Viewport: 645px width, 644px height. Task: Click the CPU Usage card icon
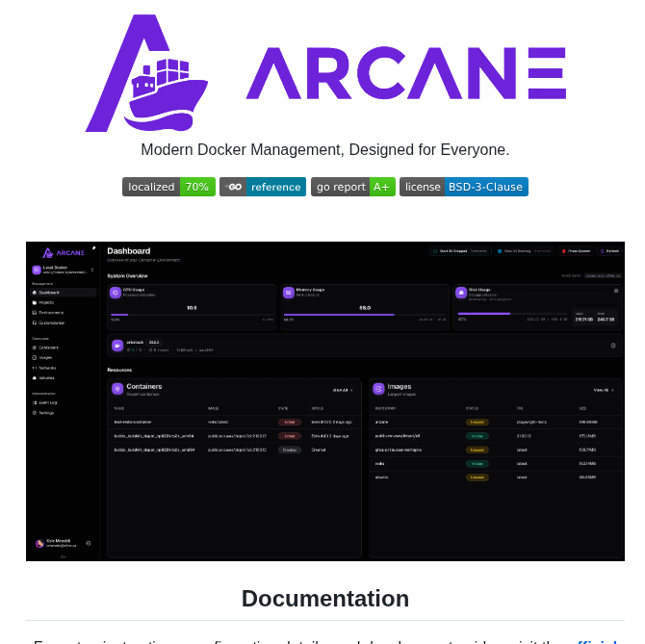coord(116,293)
